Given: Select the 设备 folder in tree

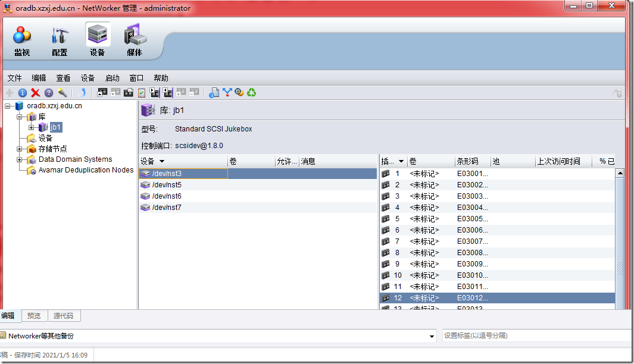Looking at the screenshot, I should click(45, 138).
